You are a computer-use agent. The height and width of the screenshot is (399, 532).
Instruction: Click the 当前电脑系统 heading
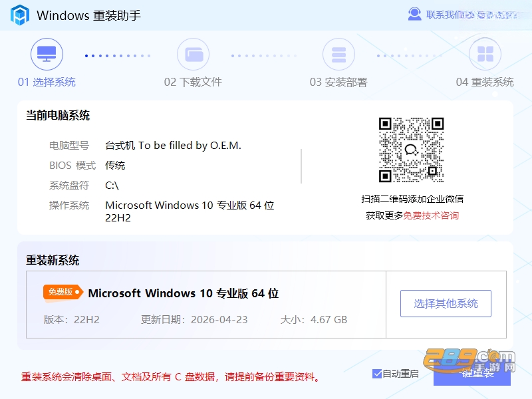(x=58, y=115)
